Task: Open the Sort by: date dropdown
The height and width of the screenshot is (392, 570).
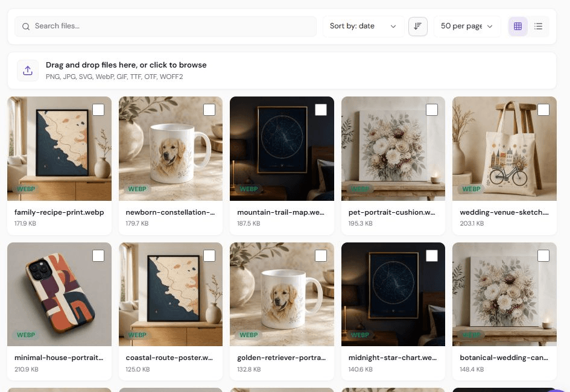Action: click(363, 26)
